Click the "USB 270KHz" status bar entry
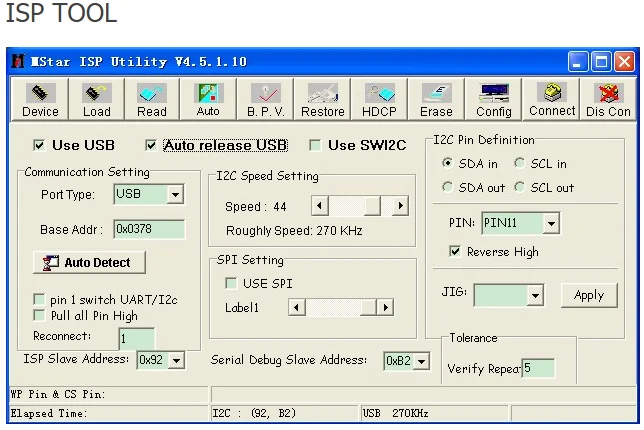This screenshot has height=430, width=644. pos(396,413)
